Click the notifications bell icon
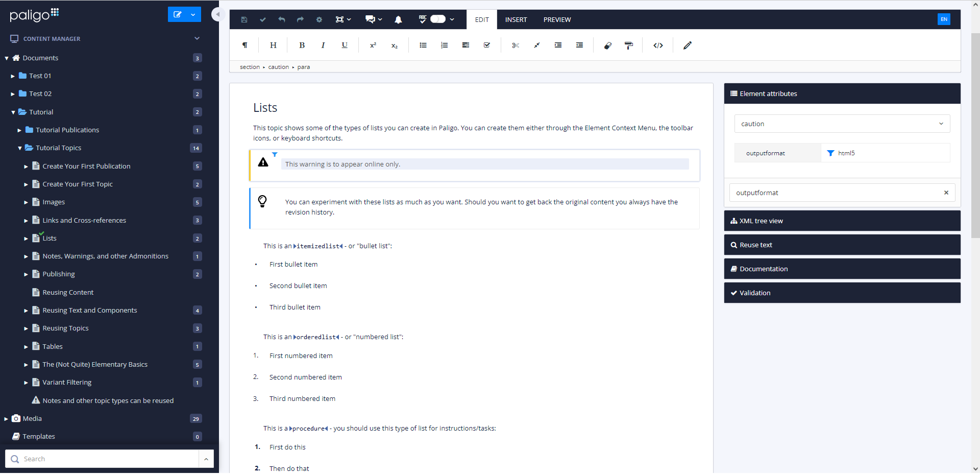The height and width of the screenshot is (474, 980). pos(398,19)
